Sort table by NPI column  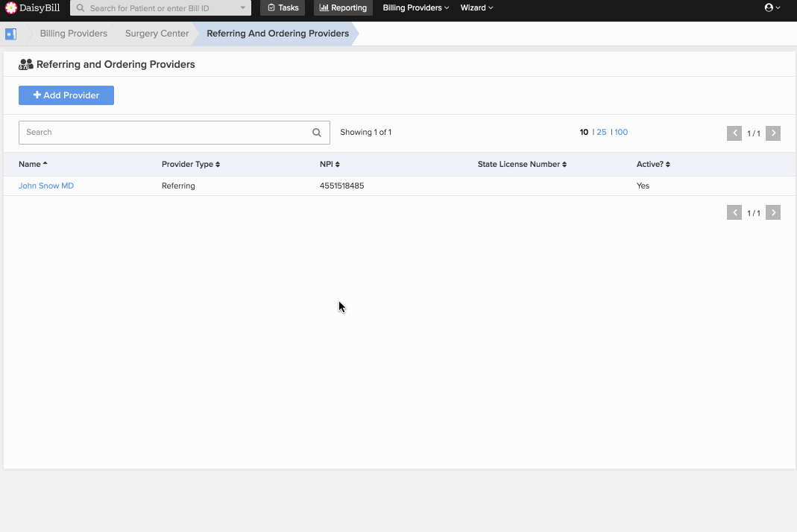coord(330,164)
